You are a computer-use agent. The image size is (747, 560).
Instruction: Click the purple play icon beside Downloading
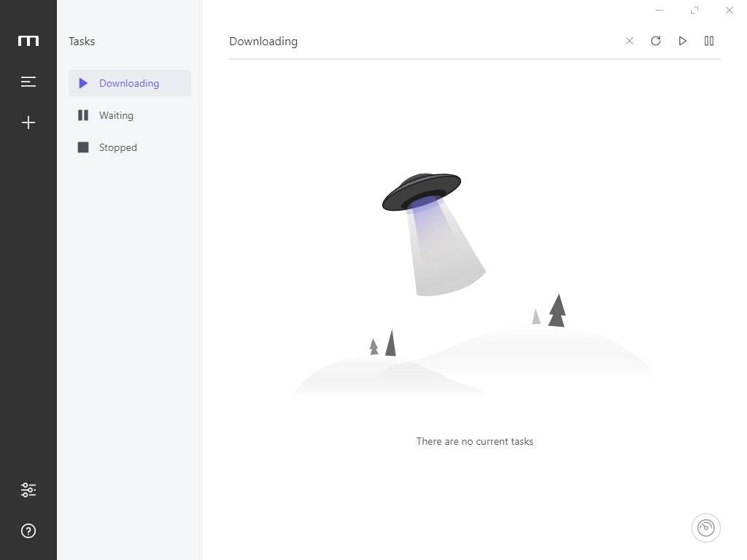pyautogui.click(x=83, y=83)
